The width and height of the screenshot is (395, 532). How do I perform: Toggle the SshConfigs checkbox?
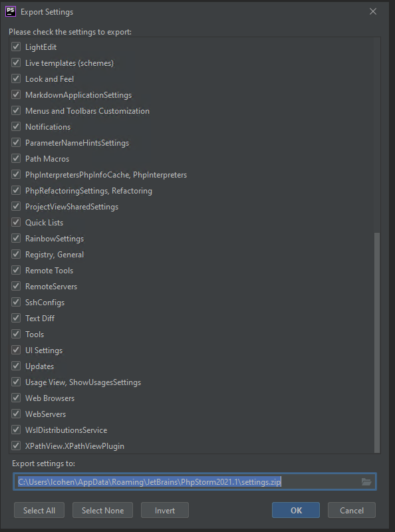point(16,302)
